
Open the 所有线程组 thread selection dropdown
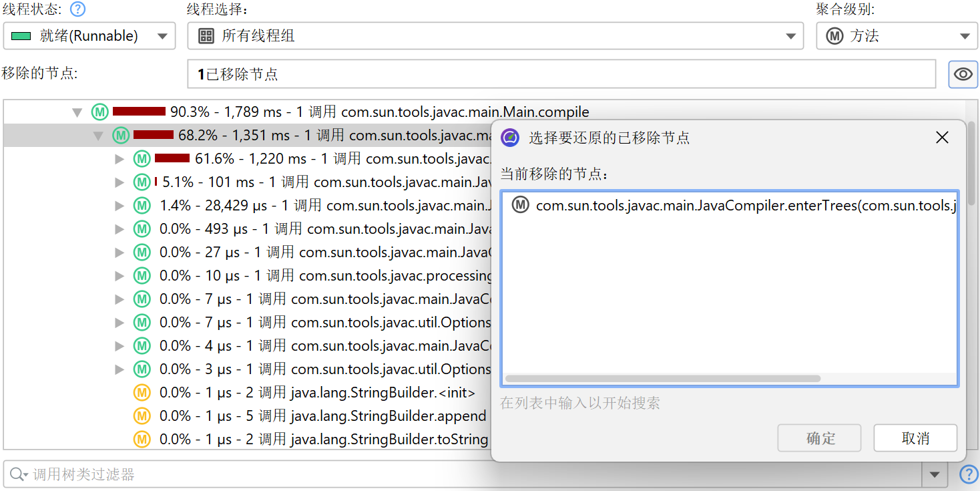click(x=495, y=36)
